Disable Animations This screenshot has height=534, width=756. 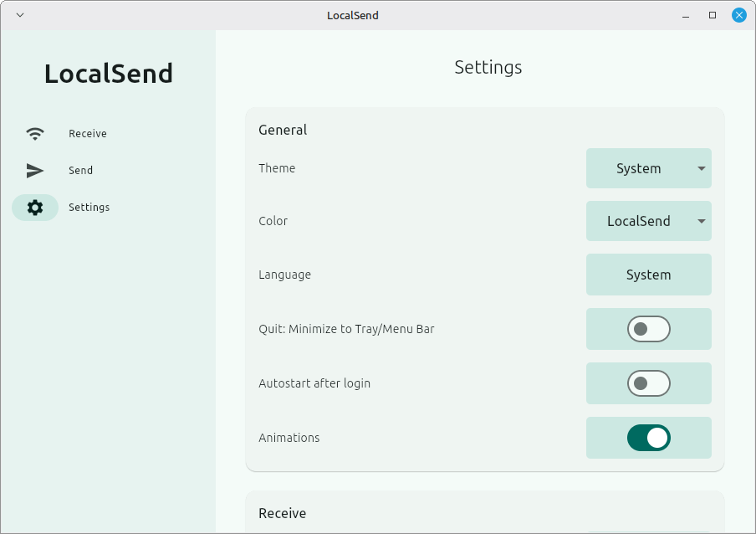[x=648, y=437]
